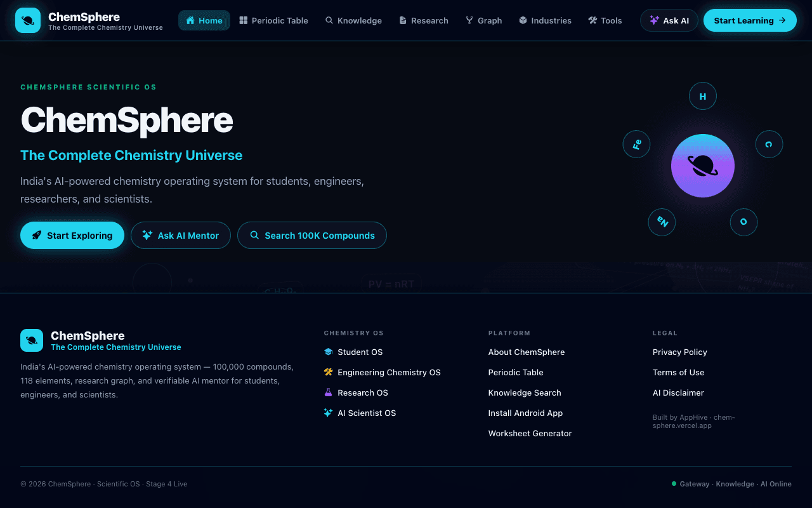Click the Ask AI Mentor button

(181, 235)
